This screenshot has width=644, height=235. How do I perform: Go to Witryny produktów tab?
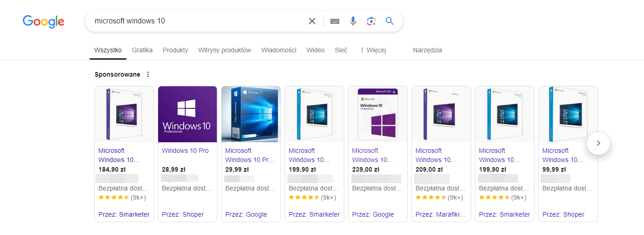pos(225,50)
